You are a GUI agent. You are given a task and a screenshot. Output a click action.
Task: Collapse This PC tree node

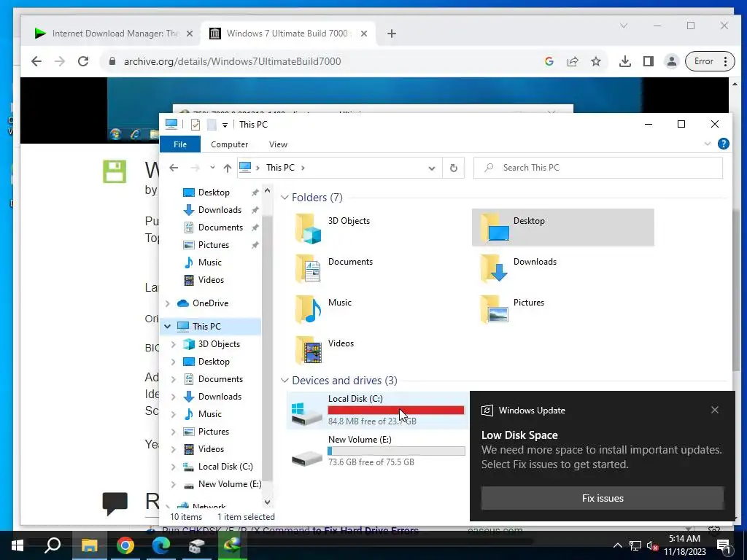(167, 327)
